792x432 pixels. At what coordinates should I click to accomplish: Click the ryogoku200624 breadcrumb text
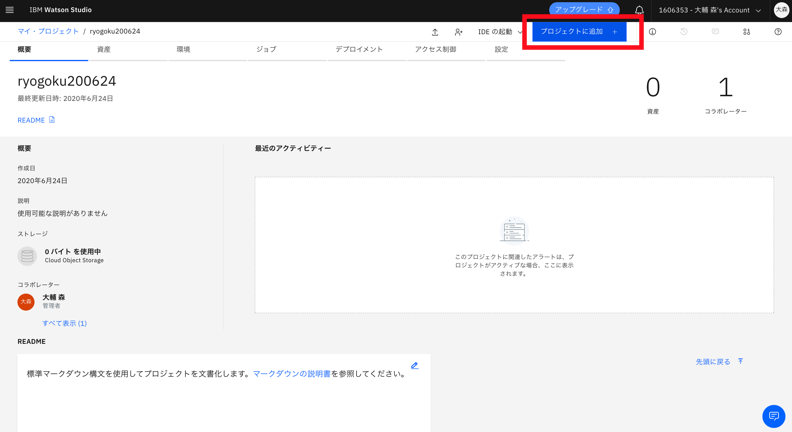click(115, 31)
